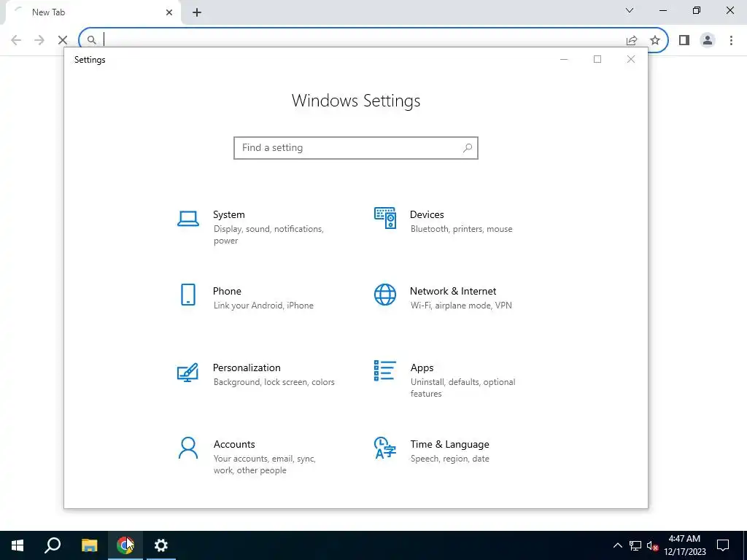The image size is (747, 560).
Task: Open Devices category link
Action: pyautogui.click(x=427, y=215)
